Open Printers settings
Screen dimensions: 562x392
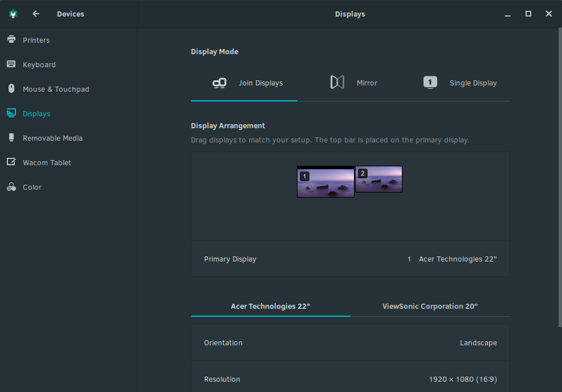coord(69,40)
